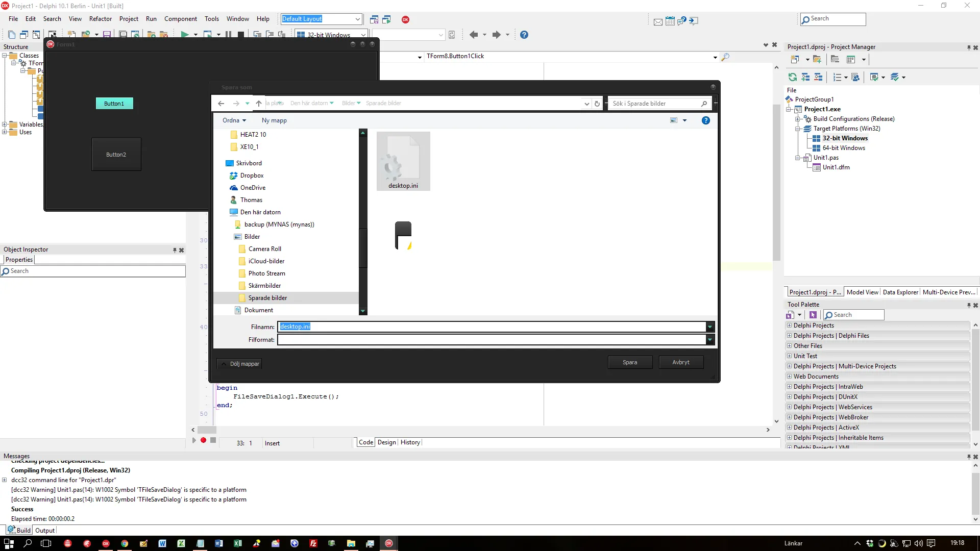Open the Filformat dropdown arrow
Image resolution: width=980 pixels, height=551 pixels.
click(x=709, y=340)
